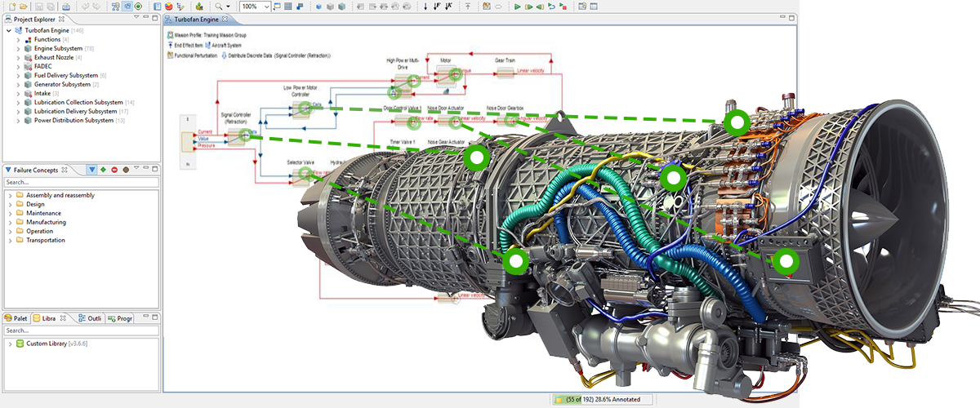Switch to the Palette tab
This screenshot has width=980, height=408.
click(16, 318)
